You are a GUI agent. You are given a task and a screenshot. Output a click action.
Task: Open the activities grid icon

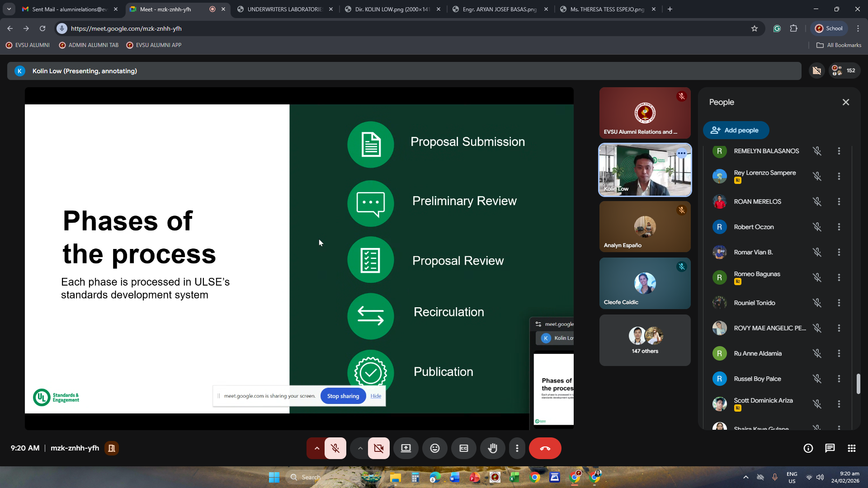(x=851, y=448)
